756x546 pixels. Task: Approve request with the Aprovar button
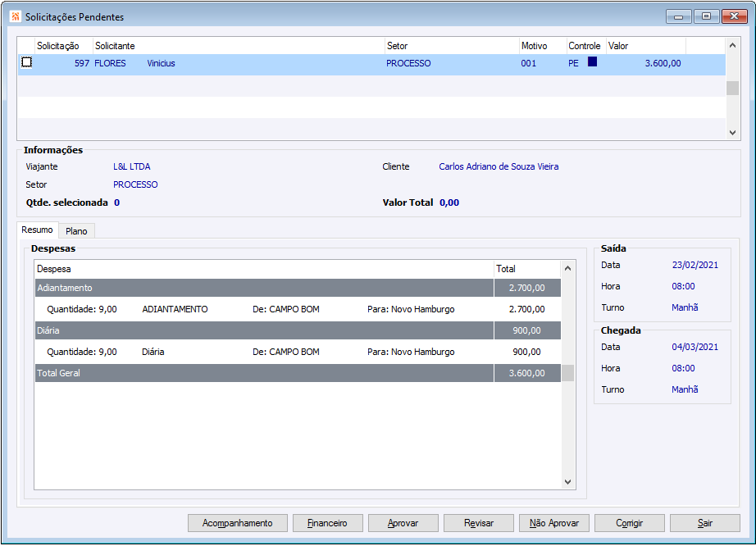[x=403, y=523]
